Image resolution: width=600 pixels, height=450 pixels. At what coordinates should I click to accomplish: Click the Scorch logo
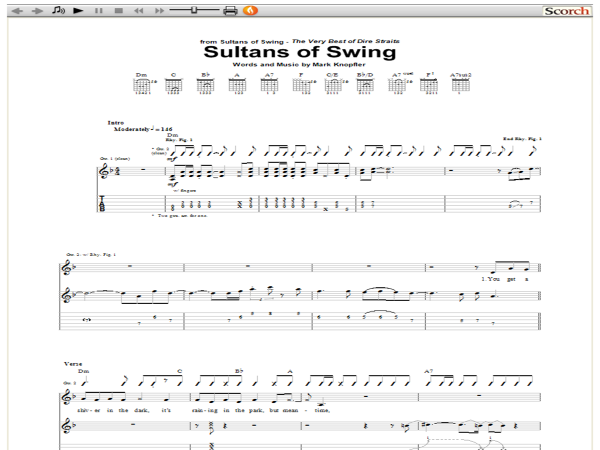[x=567, y=11]
